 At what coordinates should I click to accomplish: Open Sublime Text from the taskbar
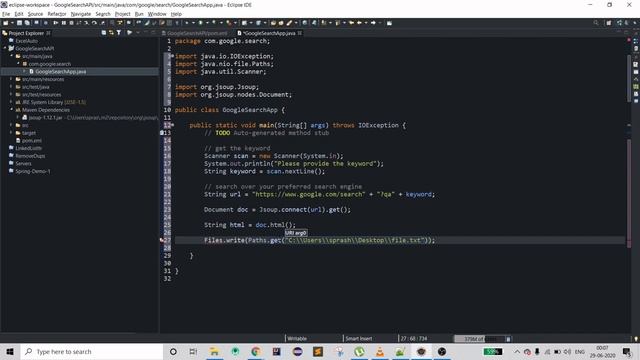coord(318,351)
